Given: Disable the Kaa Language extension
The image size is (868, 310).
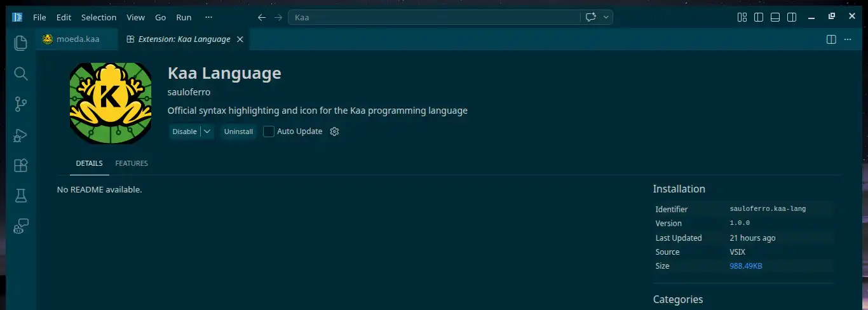Looking at the screenshot, I should tap(184, 131).
